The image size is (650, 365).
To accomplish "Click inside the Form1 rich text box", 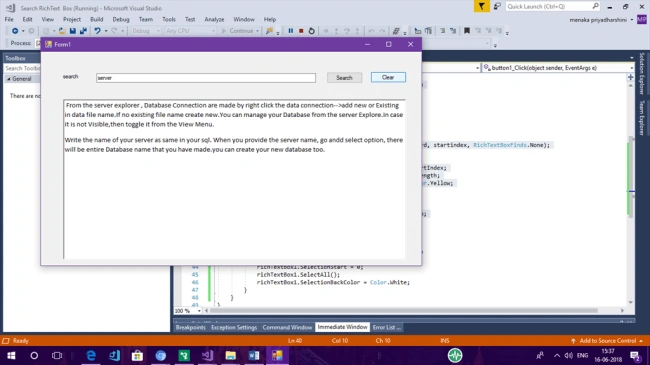I will (234, 179).
